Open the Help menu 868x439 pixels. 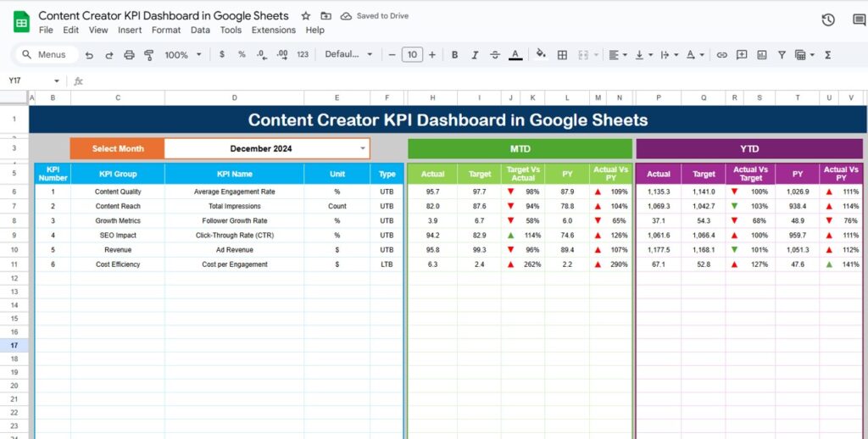coord(315,30)
